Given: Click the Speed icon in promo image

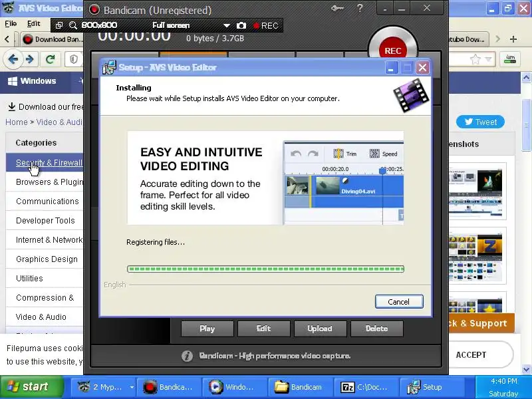Looking at the screenshot, I should [374, 154].
